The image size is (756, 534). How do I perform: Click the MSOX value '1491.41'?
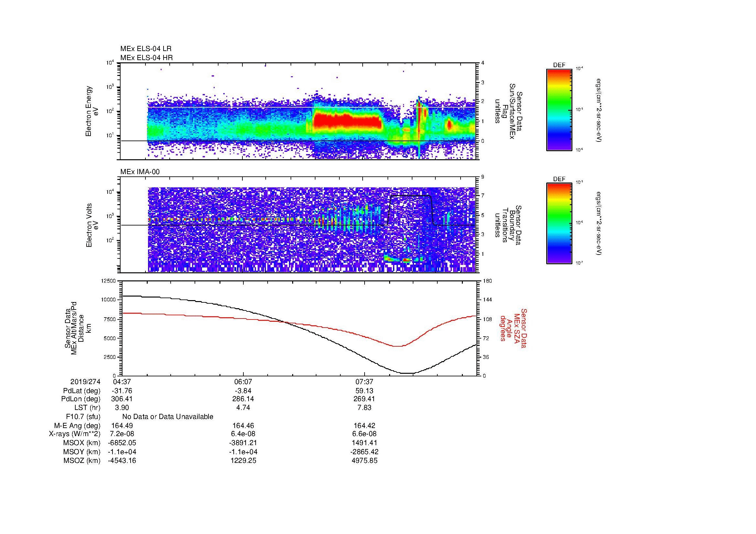364,443
